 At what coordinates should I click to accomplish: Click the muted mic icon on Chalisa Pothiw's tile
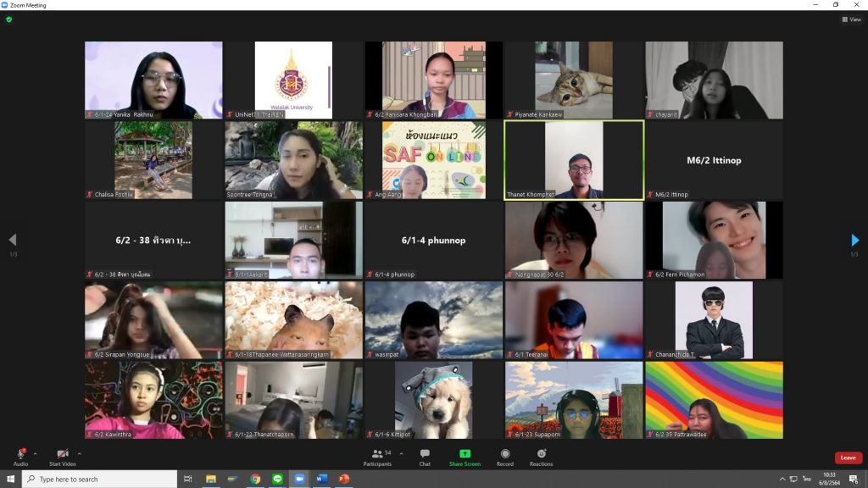pyautogui.click(x=90, y=192)
